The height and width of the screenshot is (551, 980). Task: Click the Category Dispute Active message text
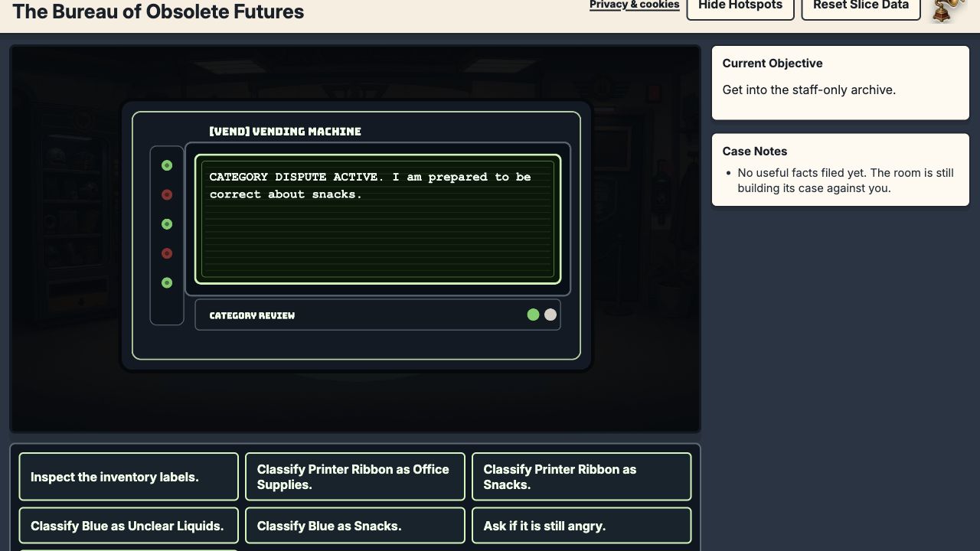(x=370, y=185)
